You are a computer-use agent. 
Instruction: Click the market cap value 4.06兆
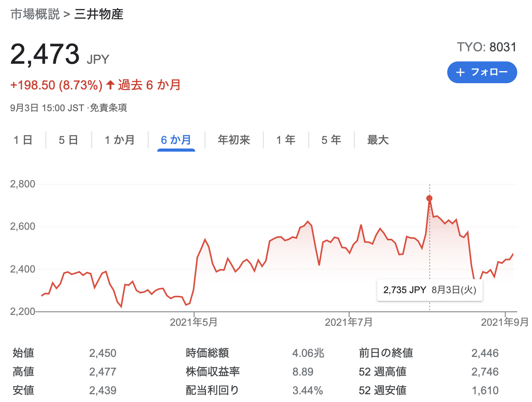308,353
